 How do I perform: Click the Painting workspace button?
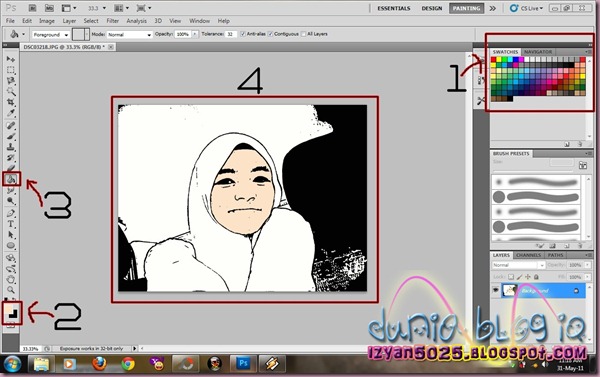[466, 8]
